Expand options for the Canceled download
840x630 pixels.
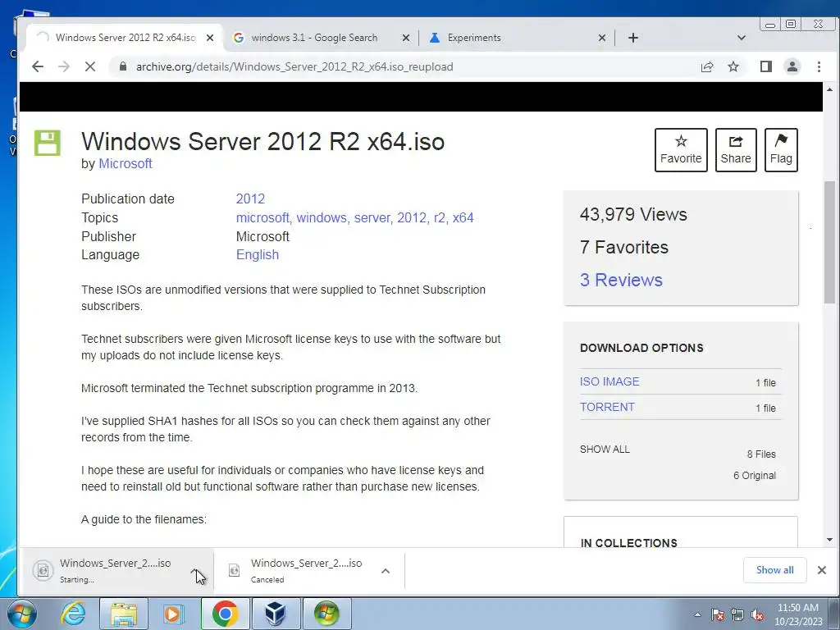pyautogui.click(x=386, y=571)
